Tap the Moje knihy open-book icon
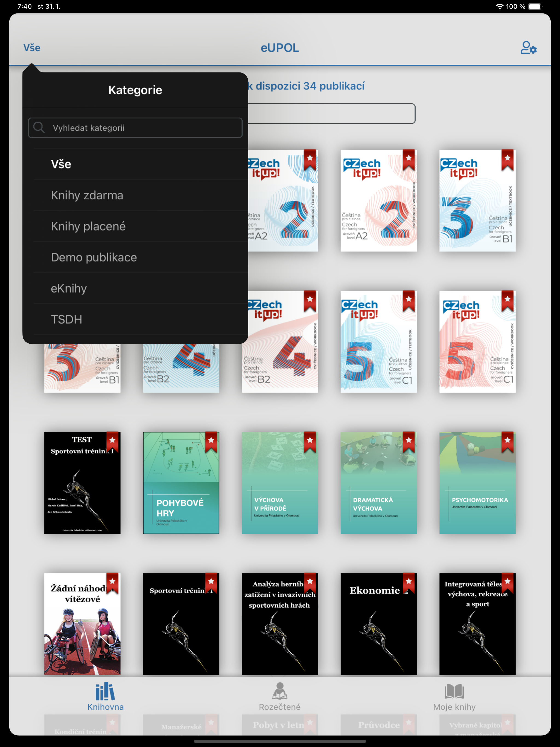This screenshot has width=560, height=747. tap(454, 691)
